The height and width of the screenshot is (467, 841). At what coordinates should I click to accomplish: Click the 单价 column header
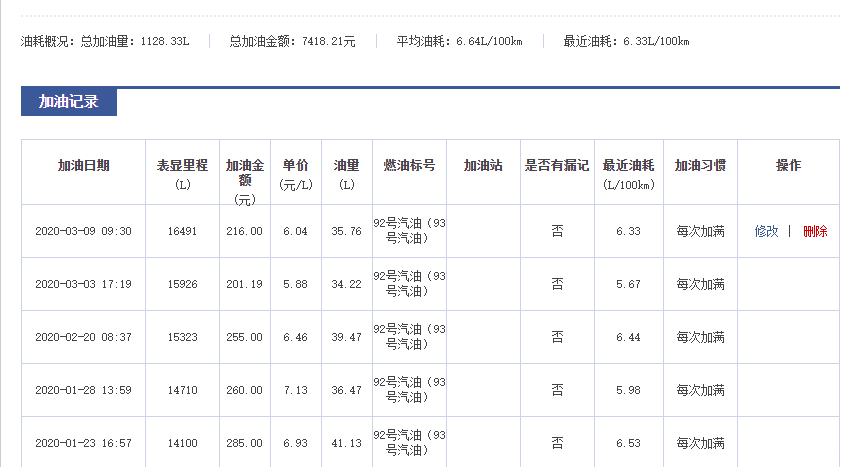click(295, 166)
